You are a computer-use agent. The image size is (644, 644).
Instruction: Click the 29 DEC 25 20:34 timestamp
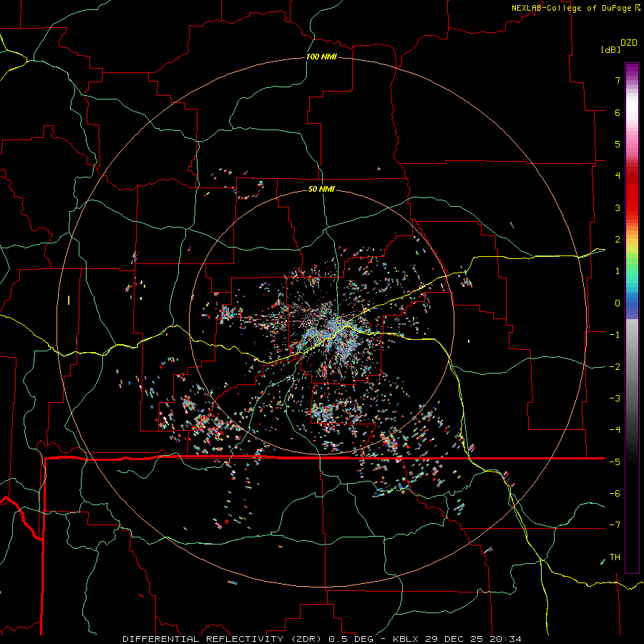(x=472, y=639)
